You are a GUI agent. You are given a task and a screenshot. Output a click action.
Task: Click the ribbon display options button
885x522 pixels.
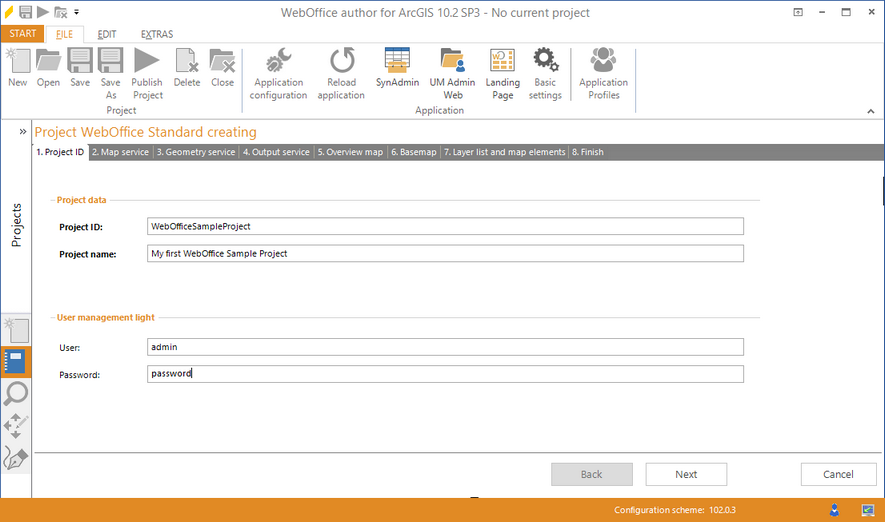798,12
